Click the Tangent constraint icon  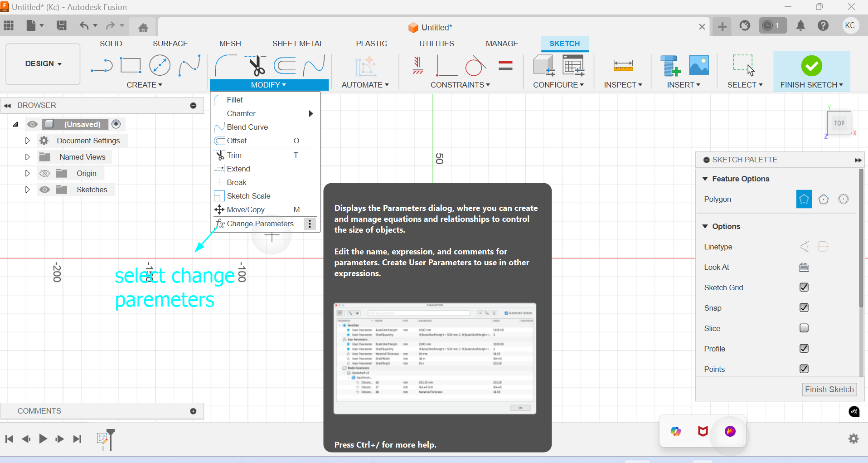(x=475, y=66)
